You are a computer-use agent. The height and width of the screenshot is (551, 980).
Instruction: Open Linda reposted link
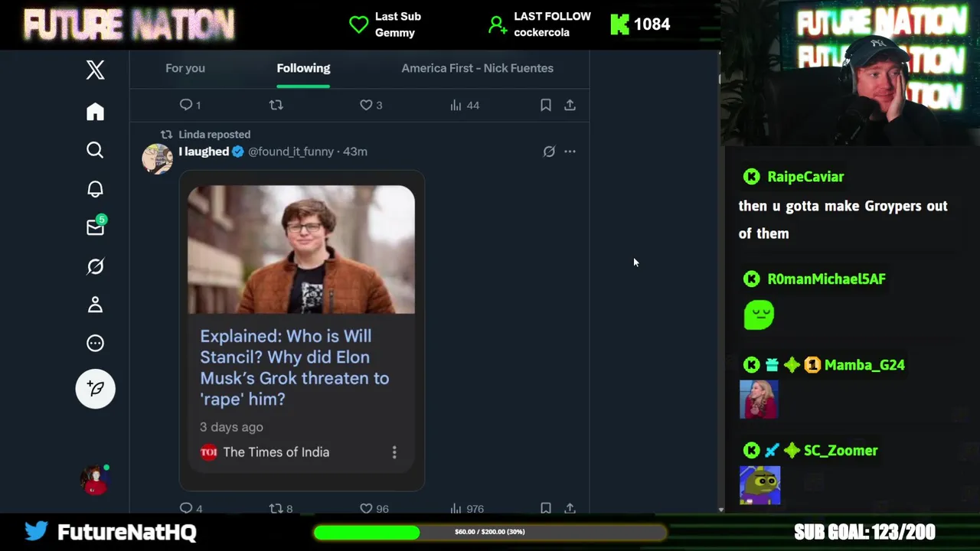pyautogui.click(x=214, y=134)
